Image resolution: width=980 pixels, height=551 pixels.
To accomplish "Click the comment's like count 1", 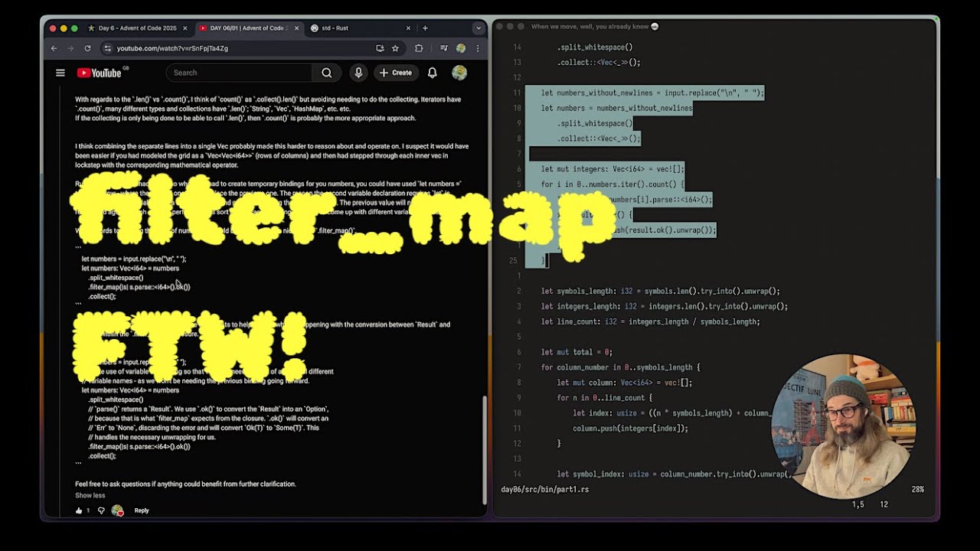I will click(x=88, y=510).
